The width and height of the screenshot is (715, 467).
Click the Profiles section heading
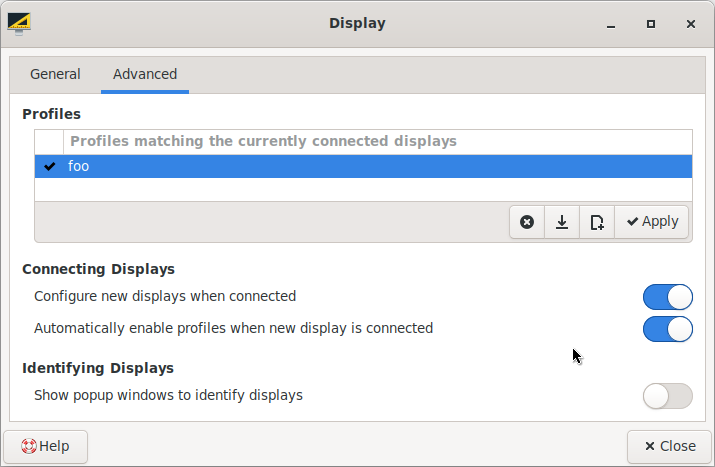click(52, 114)
